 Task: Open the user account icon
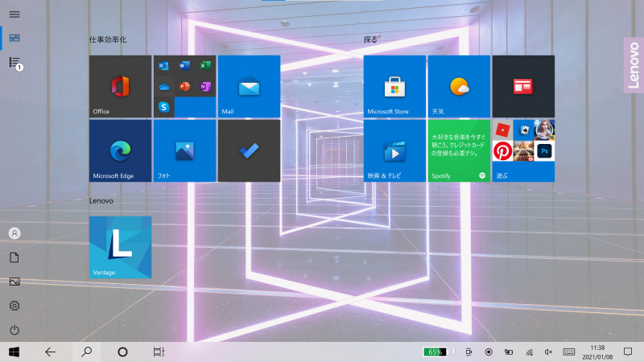(x=14, y=233)
